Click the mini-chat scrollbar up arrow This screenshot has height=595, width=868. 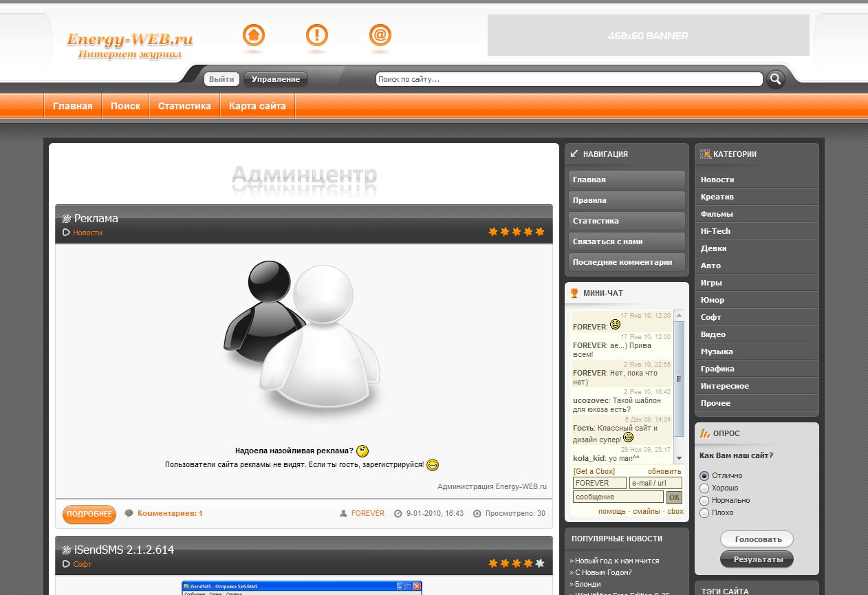point(679,316)
